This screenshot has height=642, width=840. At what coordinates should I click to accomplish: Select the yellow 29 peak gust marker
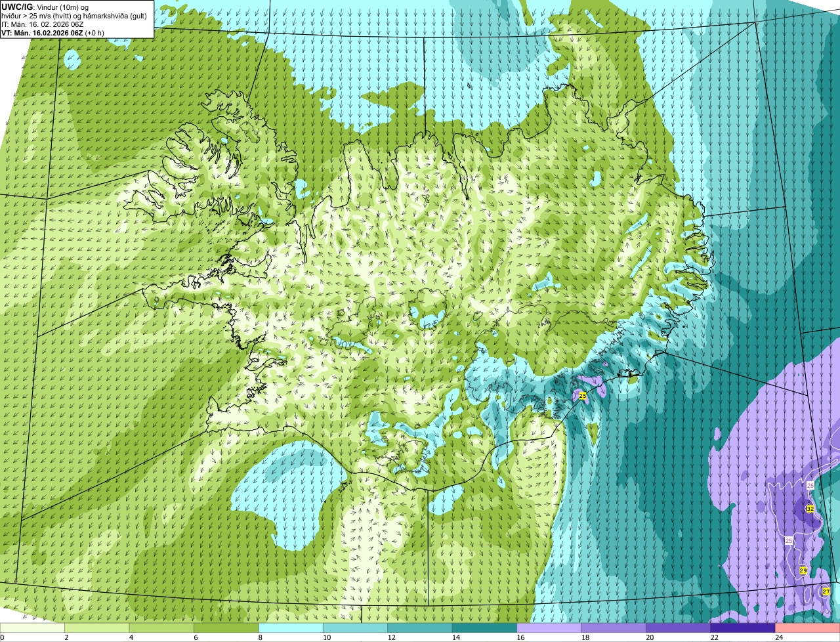(x=803, y=571)
